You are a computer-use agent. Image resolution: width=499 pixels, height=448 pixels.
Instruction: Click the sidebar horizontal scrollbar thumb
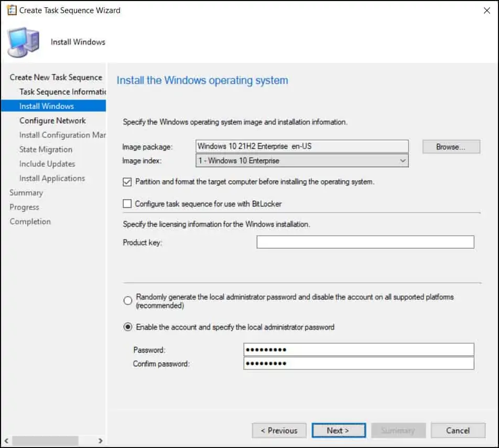pos(45,441)
